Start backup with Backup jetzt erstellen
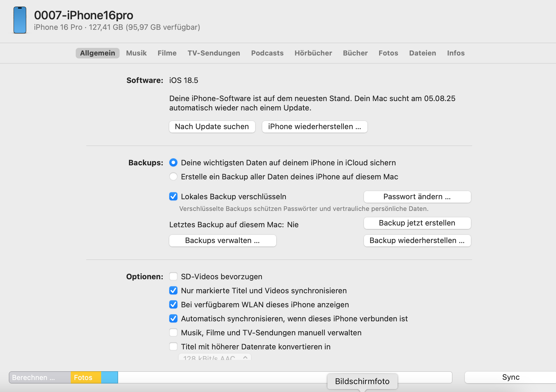Screen dimensions: 556x392 [x=417, y=223]
